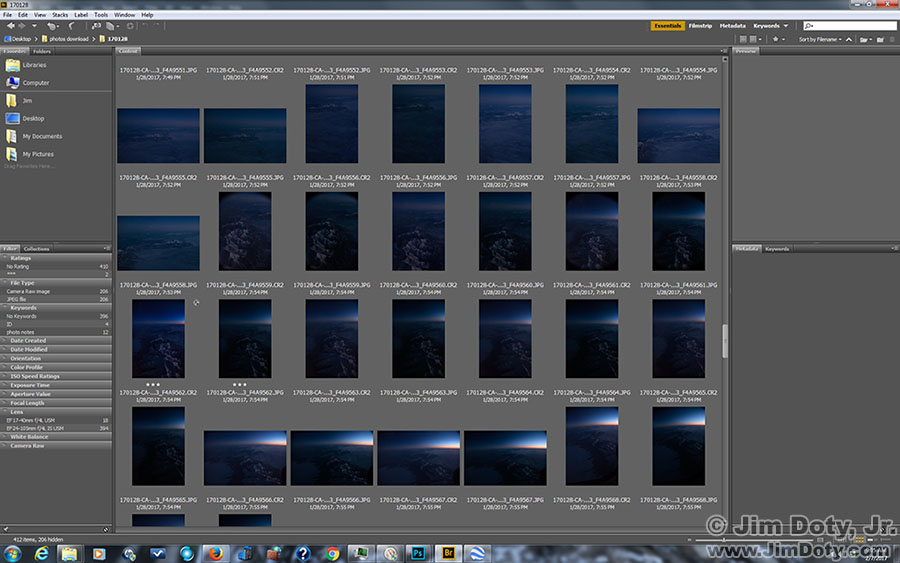The height and width of the screenshot is (563, 900).
Task: Open the View menu
Action: click(x=40, y=15)
